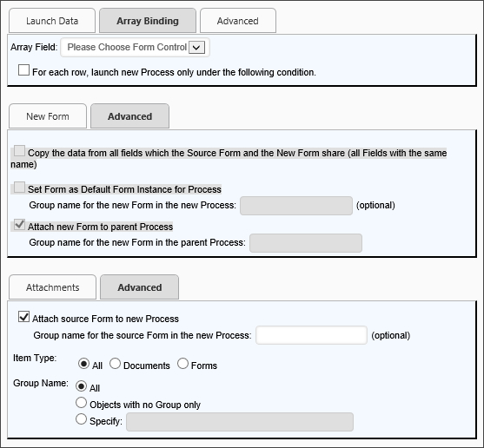Select the New Form tab
Screen dimensions: 484x448
coord(48,116)
